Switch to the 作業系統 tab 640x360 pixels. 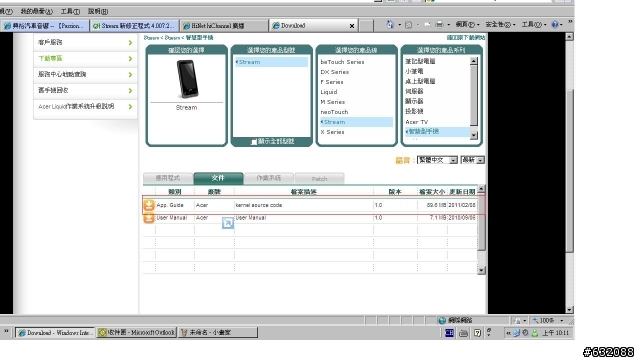click(269, 178)
